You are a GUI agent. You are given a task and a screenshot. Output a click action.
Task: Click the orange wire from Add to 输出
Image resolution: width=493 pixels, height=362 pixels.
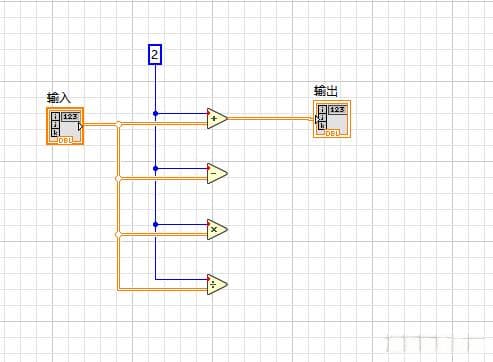coord(270,118)
